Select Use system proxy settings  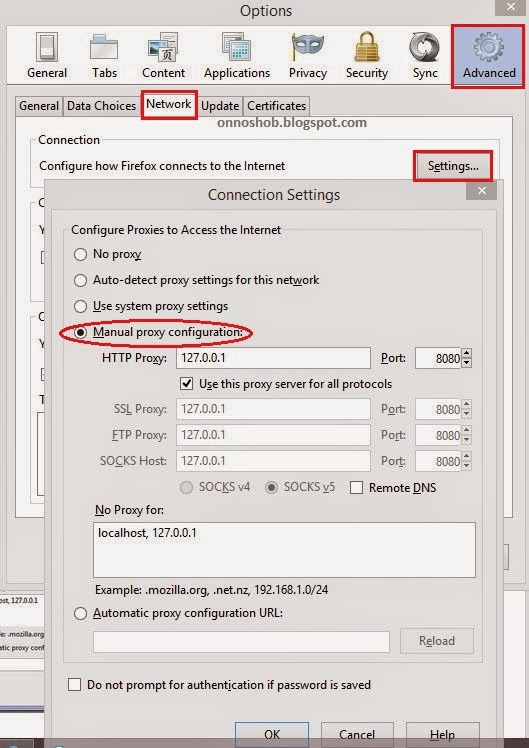coord(80,306)
